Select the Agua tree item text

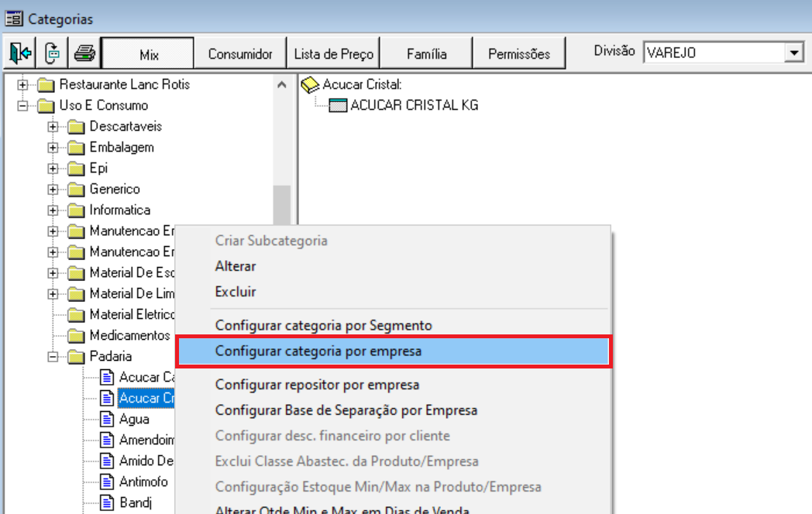[134, 420]
